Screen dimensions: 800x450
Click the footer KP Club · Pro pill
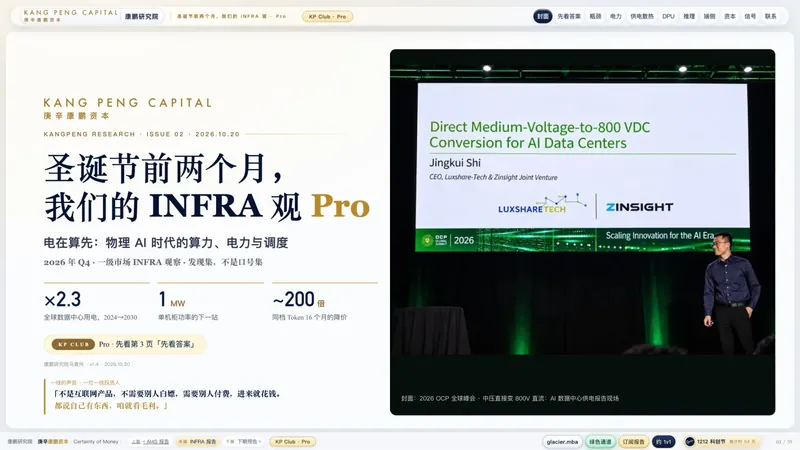click(292, 442)
